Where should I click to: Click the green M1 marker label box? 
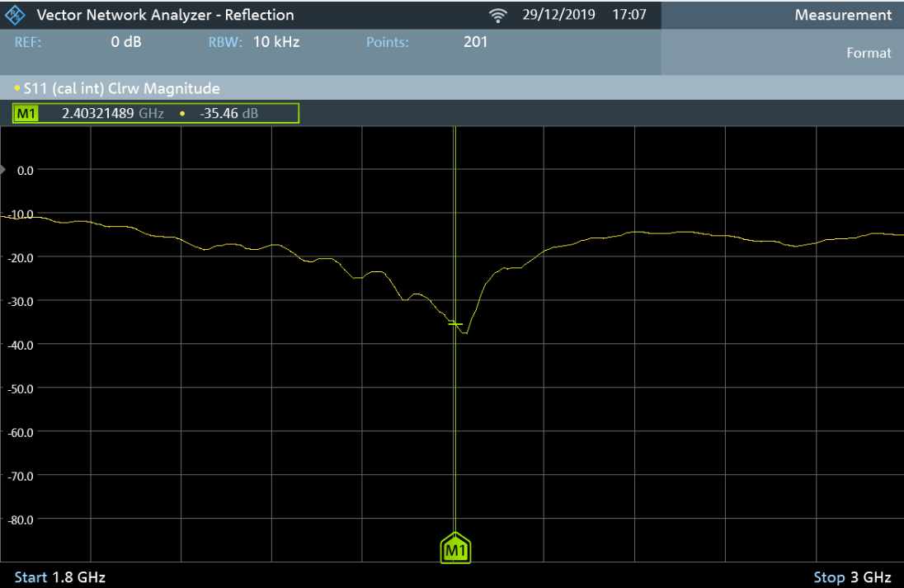coord(26,114)
